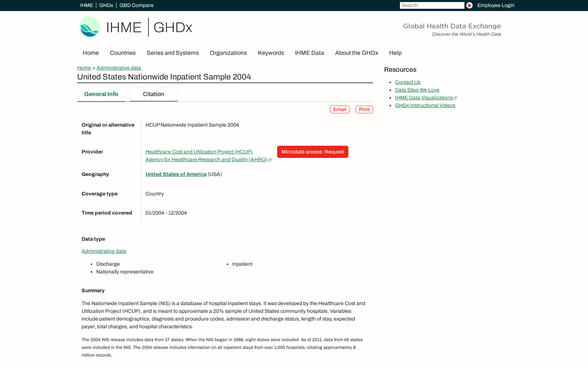Click the Inpatient list item
Viewport: 588px width, 368px height.
(242, 264)
